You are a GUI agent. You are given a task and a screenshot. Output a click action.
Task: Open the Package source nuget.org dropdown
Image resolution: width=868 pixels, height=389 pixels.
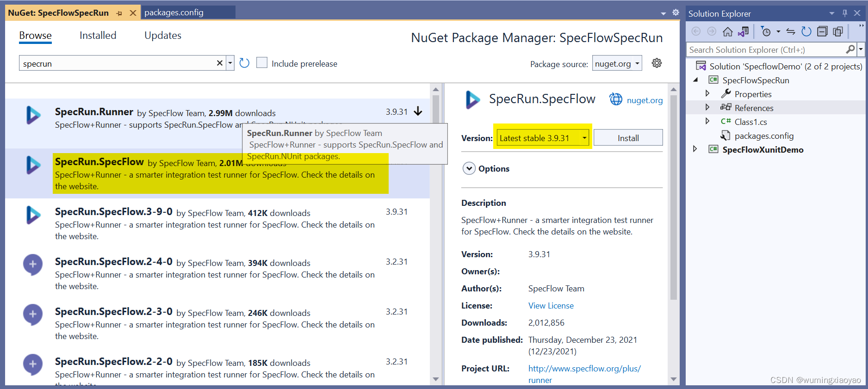point(617,63)
